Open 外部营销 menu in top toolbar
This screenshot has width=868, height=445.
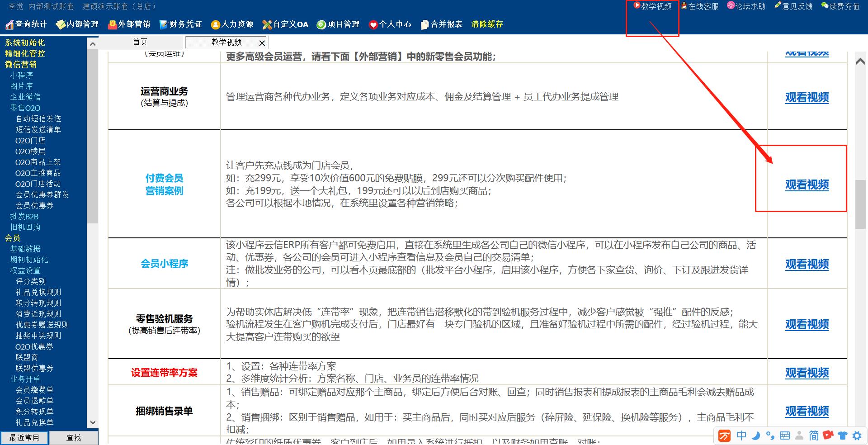point(129,24)
